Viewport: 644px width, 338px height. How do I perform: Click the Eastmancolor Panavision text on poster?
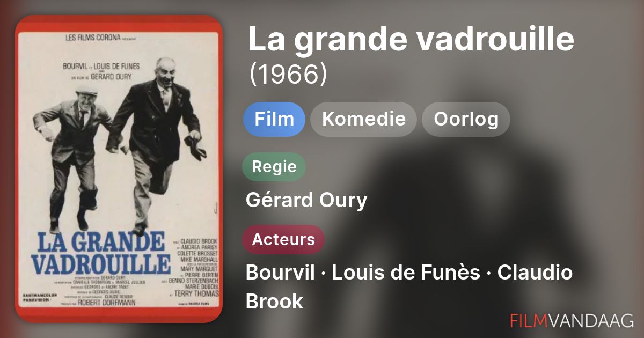coord(38,297)
